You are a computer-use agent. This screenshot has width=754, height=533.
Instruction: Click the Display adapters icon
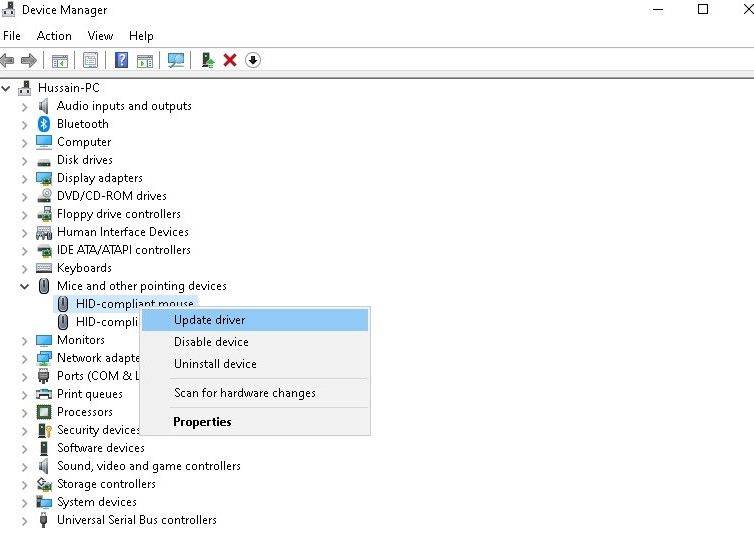point(44,178)
